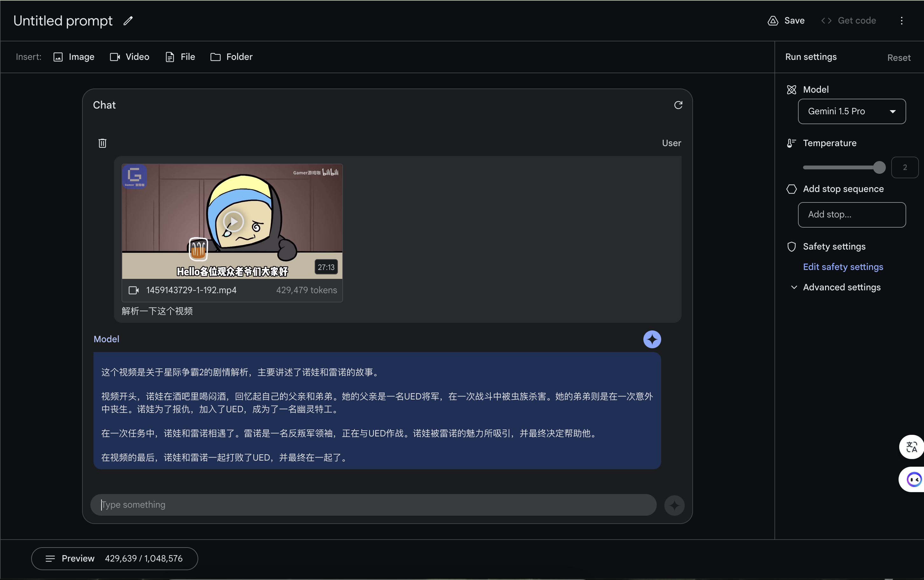Open the Gemini 1.5 Pro model dropdown
924x580 pixels.
click(x=851, y=111)
